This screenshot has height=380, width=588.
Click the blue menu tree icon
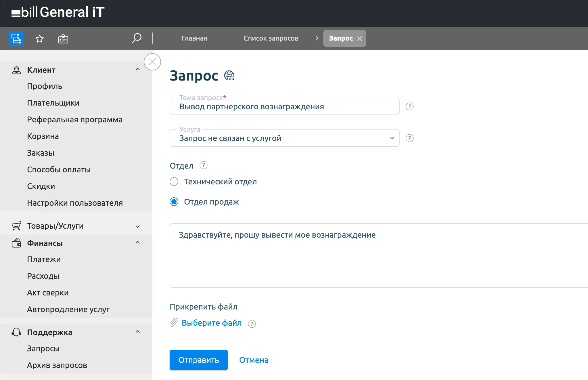click(16, 38)
